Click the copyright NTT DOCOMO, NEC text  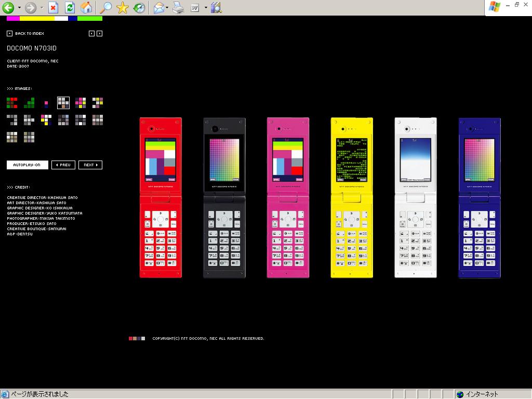tap(208, 338)
